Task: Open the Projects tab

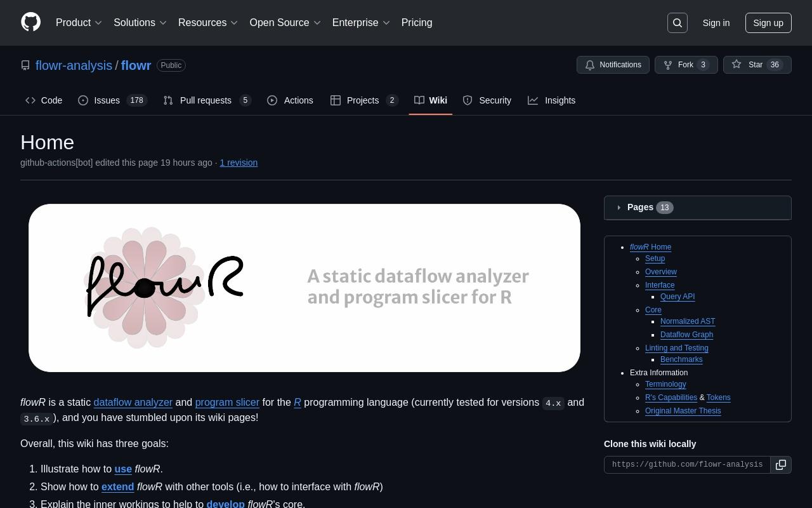Action: click(x=364, y=100)
